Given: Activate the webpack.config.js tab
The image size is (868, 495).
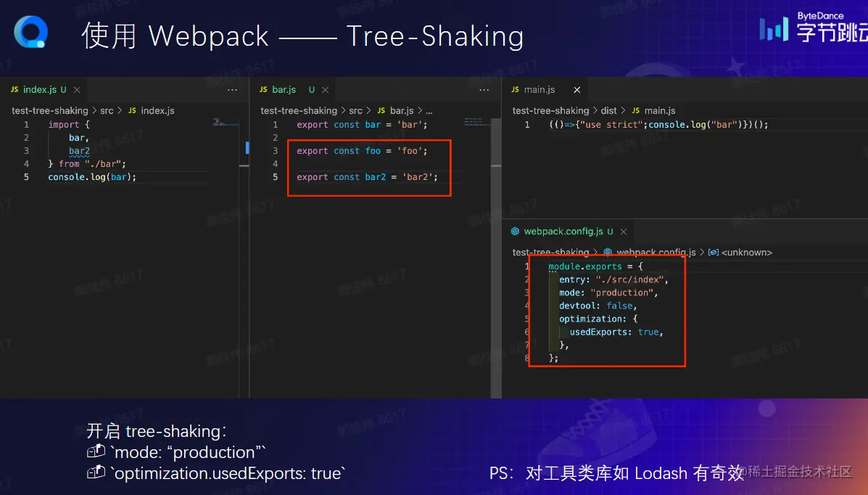Looking at the screenshot, I should (x=563, y=232).
